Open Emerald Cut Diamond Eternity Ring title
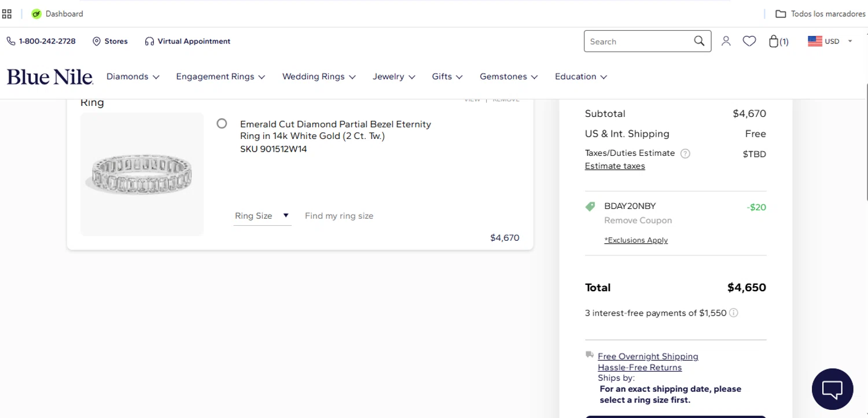This screenshot has width=868, height=418. point(336,130)
